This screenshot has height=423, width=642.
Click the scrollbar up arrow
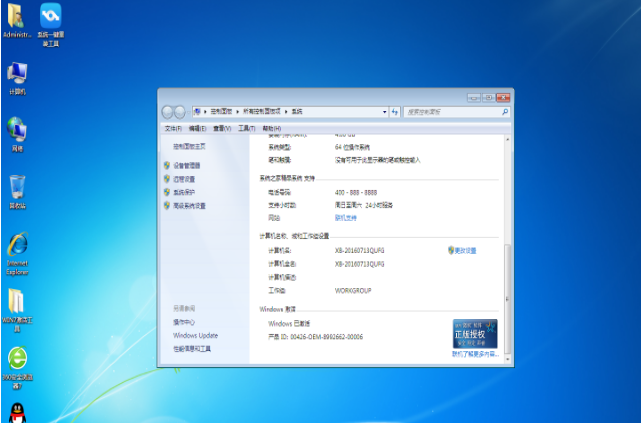pyautogui.click(x=507, y=140)
